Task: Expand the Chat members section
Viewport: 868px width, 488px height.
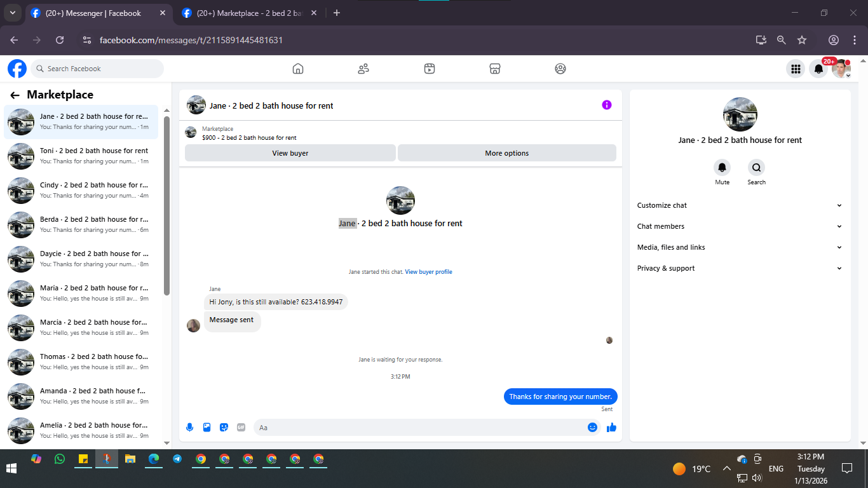Action: [740, 226]
